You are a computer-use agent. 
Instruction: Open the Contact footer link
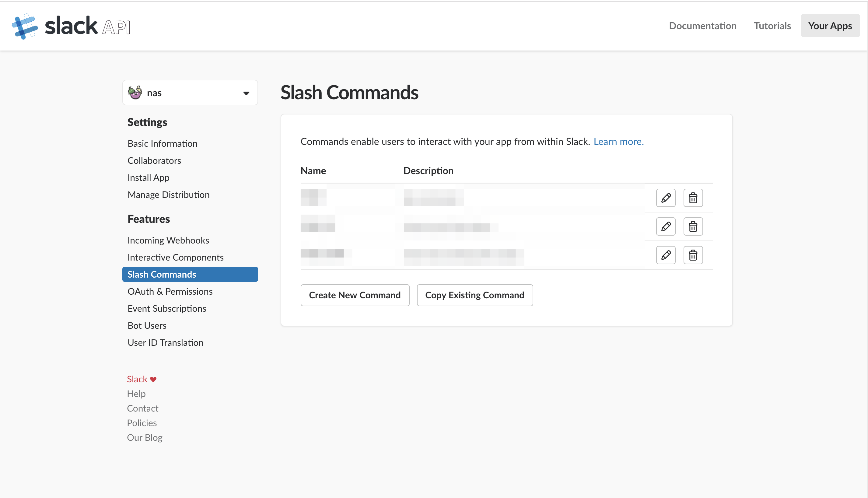[142, 409]
